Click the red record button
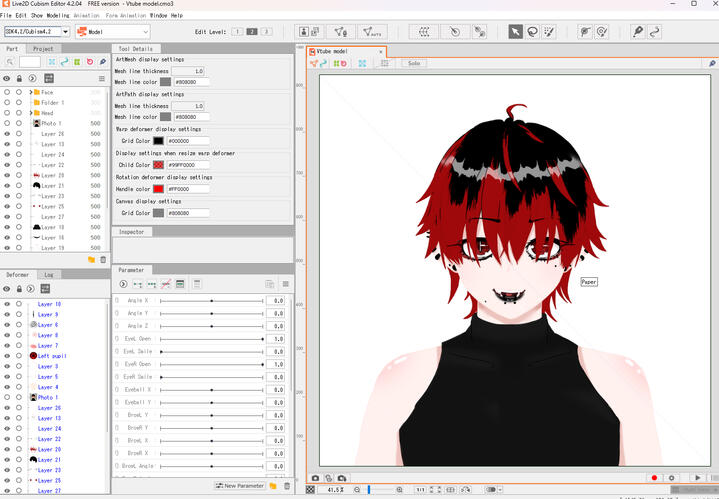This screenshot has height=499, width=719. point(654,478)
